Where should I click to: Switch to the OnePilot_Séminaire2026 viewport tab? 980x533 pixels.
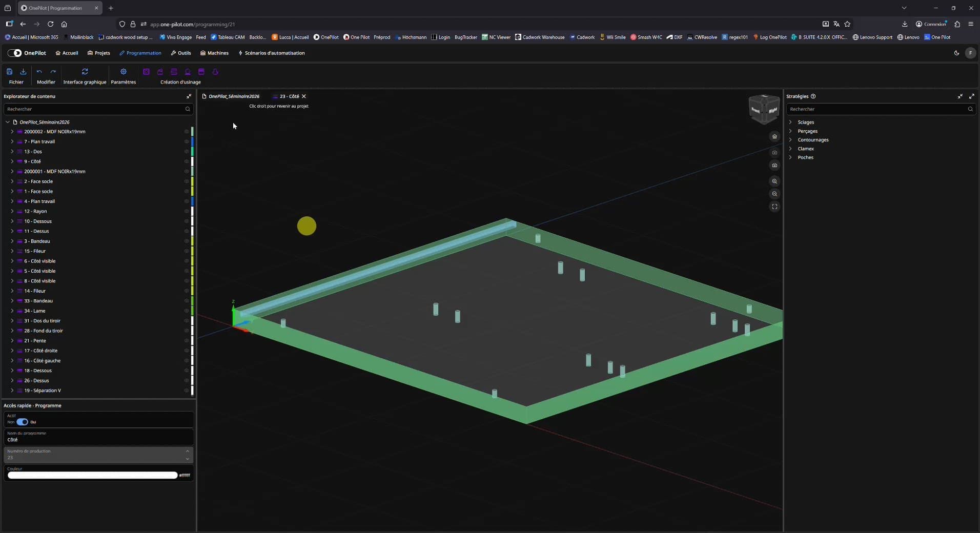click(231, 96)
